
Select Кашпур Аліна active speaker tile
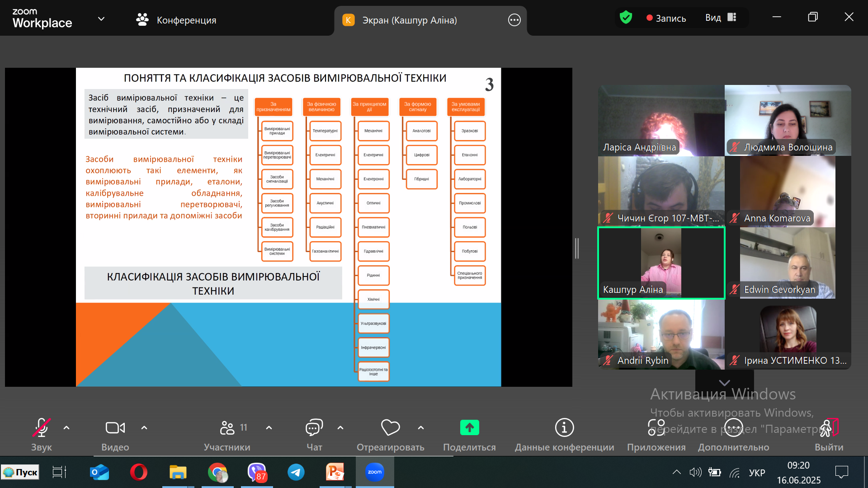click(x=661, y=263)
